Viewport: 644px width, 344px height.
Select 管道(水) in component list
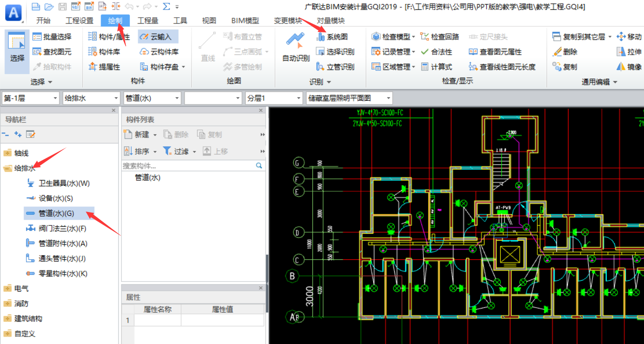coord(147,177)
